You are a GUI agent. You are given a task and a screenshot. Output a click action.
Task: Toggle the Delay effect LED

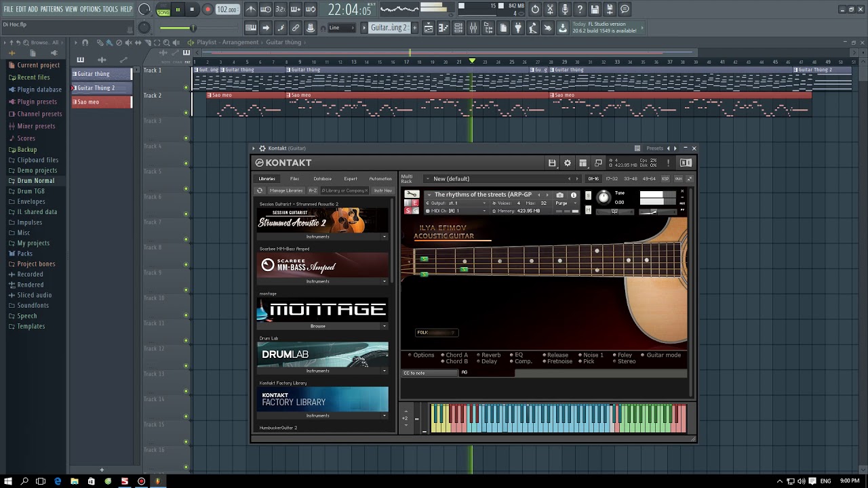(478, 362)
